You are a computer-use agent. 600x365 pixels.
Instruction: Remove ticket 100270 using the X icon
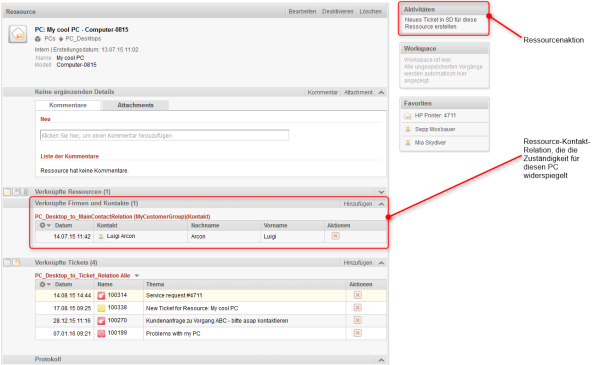357,320
